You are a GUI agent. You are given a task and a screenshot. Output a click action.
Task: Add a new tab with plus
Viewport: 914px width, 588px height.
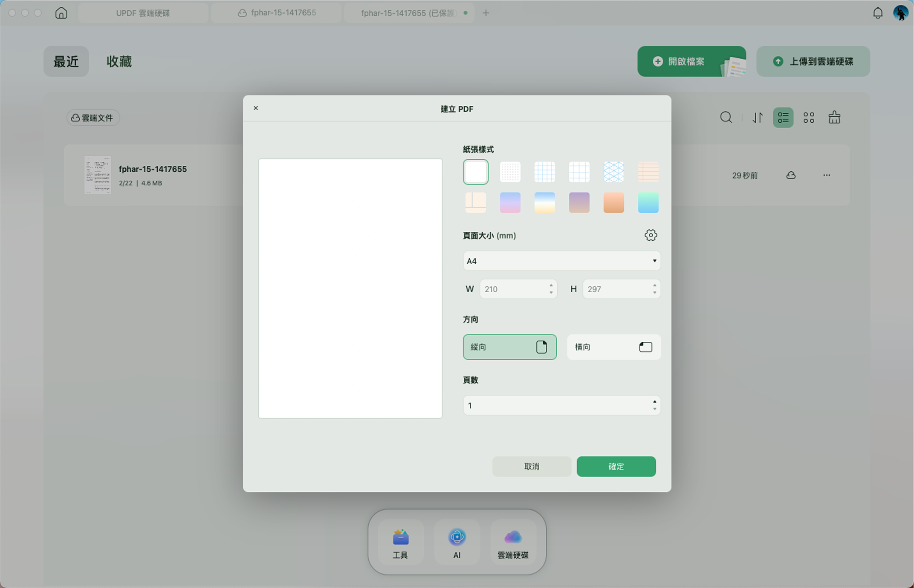pyautogui.click(x=486, y=13)
